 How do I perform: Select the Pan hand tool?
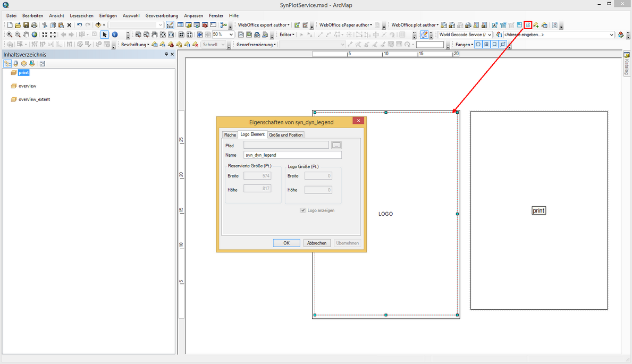click(x=26, y=35)
